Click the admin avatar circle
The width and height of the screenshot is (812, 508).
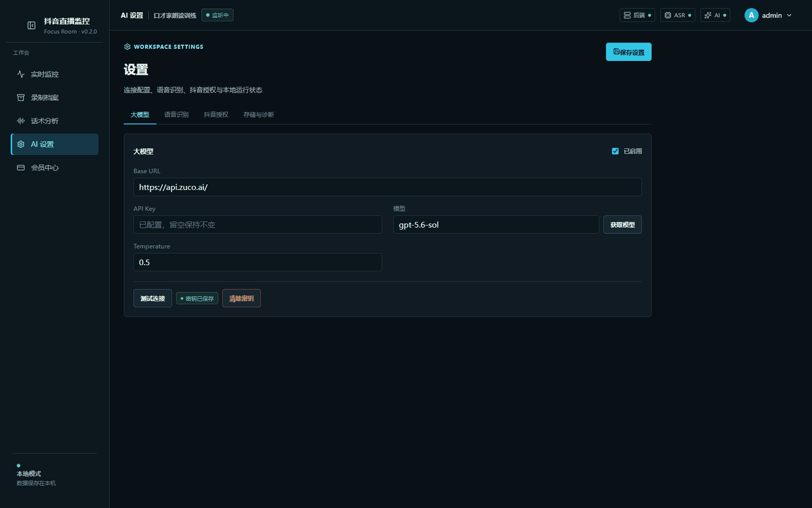[751, 15]
